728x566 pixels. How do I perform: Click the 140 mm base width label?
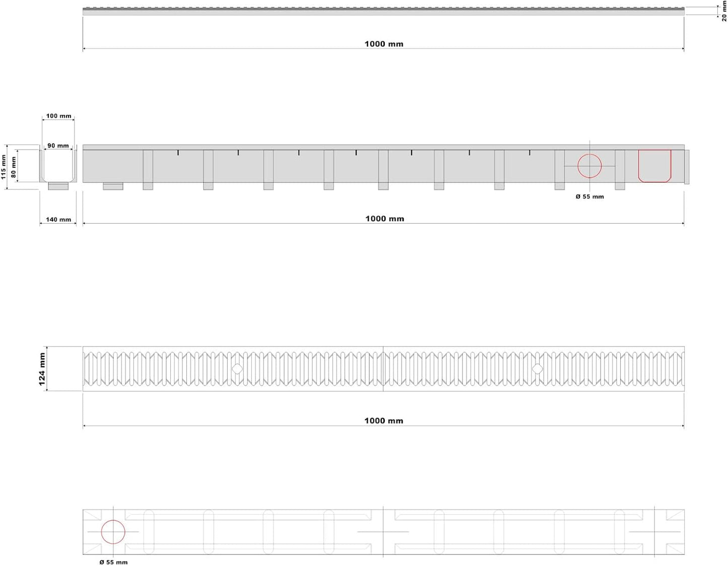click(58, 219)
